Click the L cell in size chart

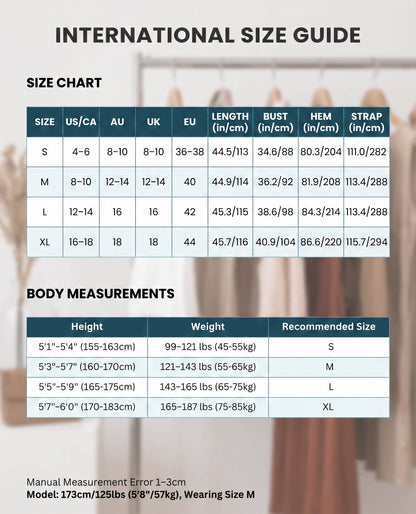click(x=45, y=212)
